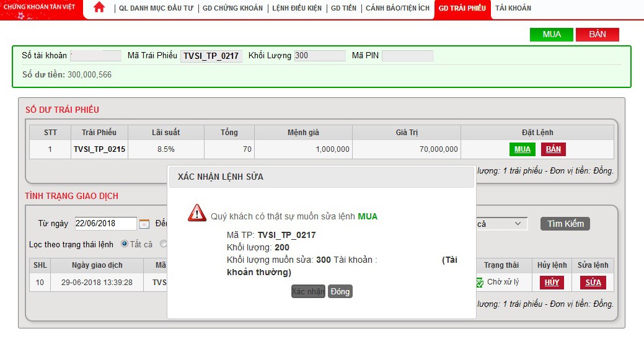Click the Mệnh giá column header

(x=303, y=133)
